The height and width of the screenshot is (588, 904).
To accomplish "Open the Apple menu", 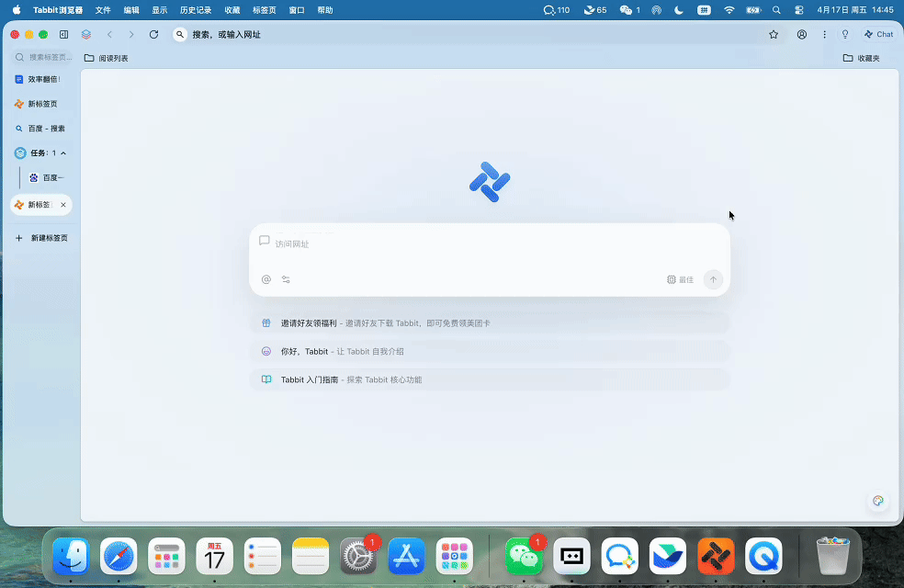I will coord(17,10).
